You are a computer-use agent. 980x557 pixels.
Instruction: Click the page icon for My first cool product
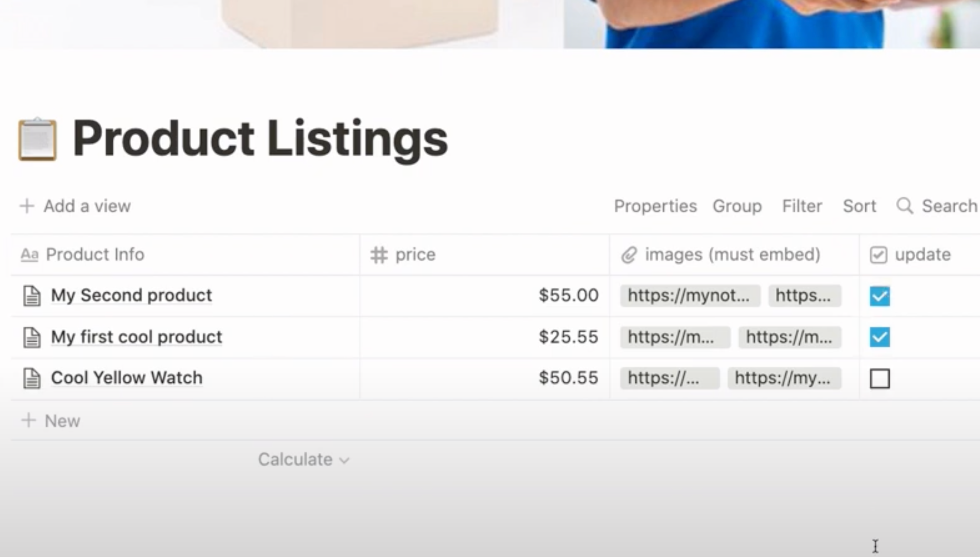[32, 337]
